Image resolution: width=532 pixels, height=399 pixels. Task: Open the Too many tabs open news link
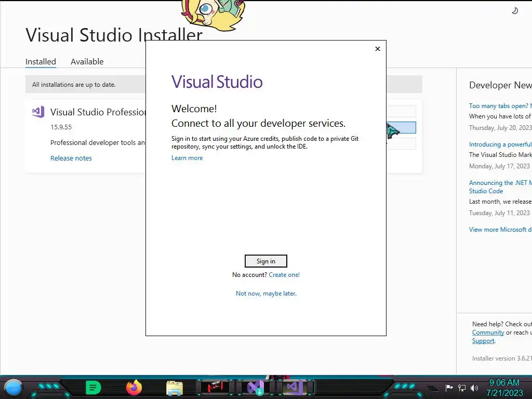[x=500, y=106]
